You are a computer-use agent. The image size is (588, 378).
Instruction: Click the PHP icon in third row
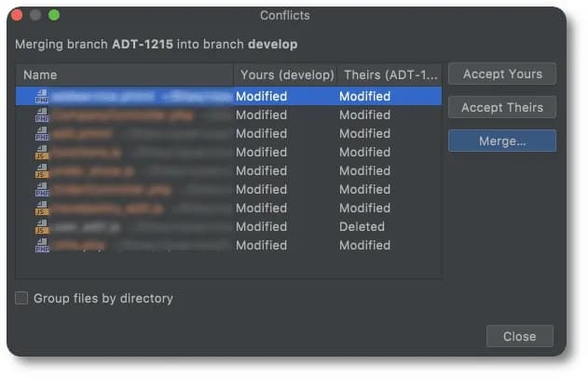click(42, 134)
